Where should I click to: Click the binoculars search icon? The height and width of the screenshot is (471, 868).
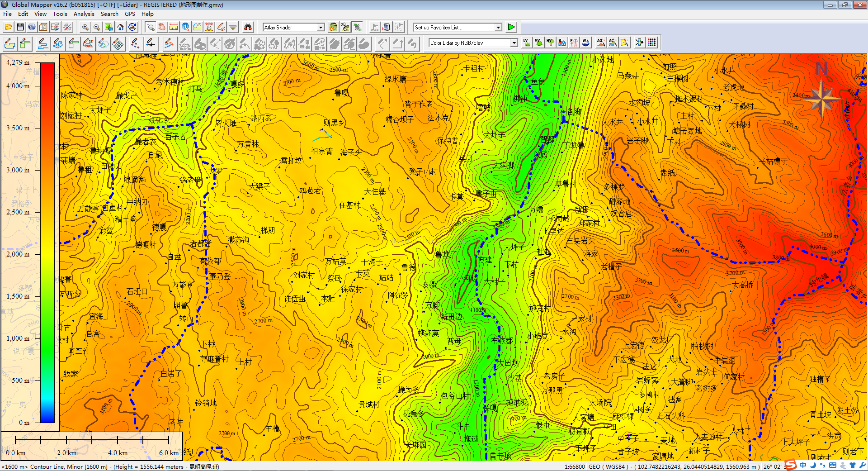click(x=248, y=27)
